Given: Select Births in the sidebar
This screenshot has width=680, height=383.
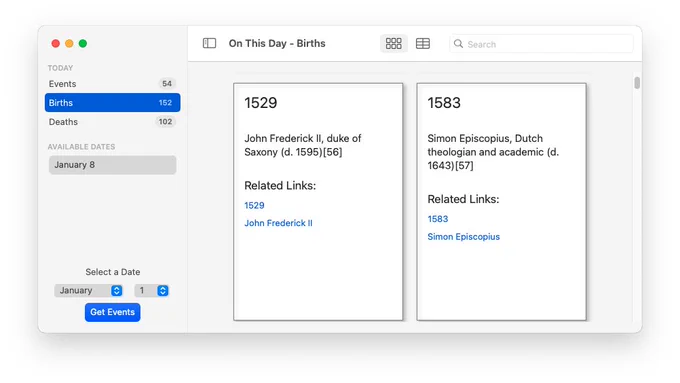Looking at the screenshot, I should point(112,103).
